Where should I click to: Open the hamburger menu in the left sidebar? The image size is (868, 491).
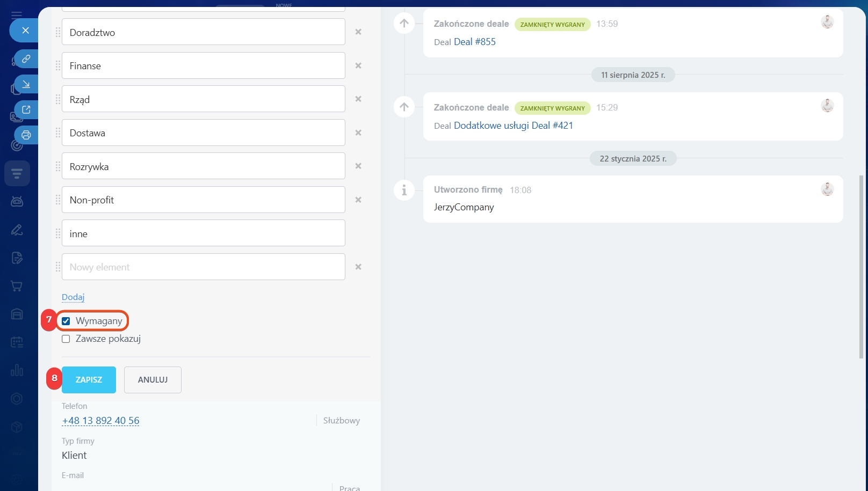[x=17, y=14]
